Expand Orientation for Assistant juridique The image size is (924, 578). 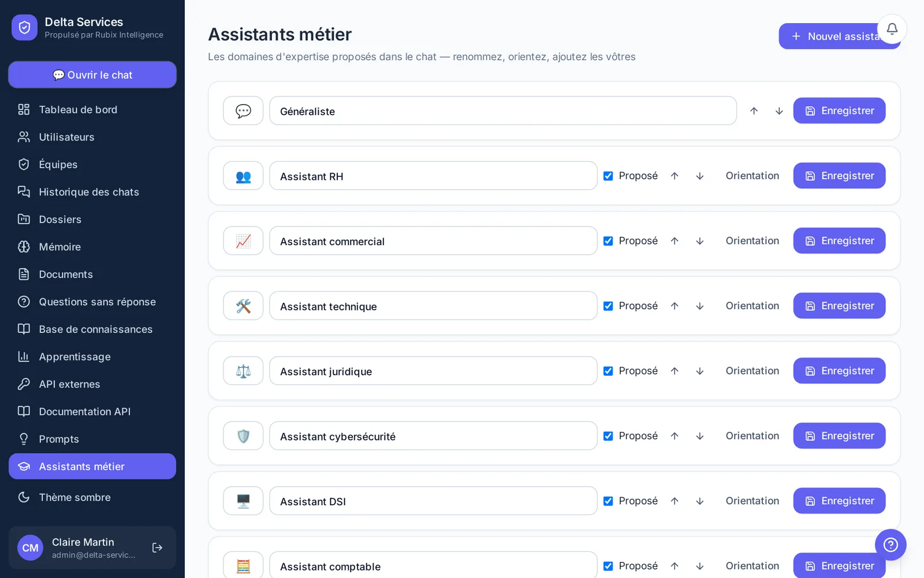tap(752, 371)
